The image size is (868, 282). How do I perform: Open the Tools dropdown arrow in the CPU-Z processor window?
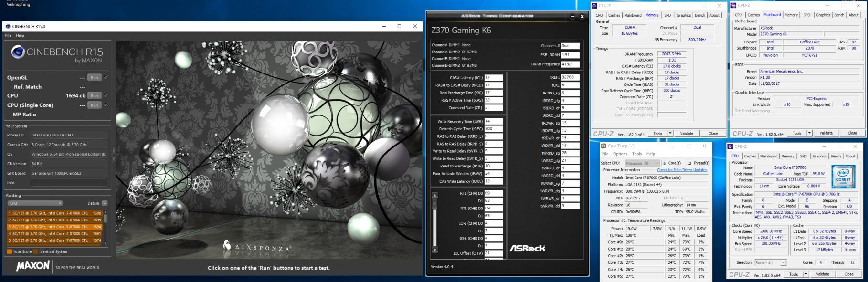[x=806, y=274]
